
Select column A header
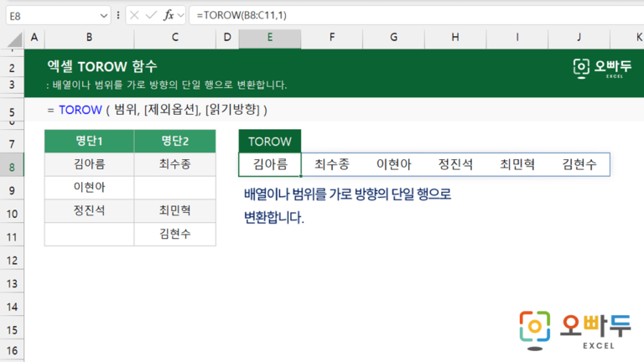pyautogui.click(x=34, y=38)
